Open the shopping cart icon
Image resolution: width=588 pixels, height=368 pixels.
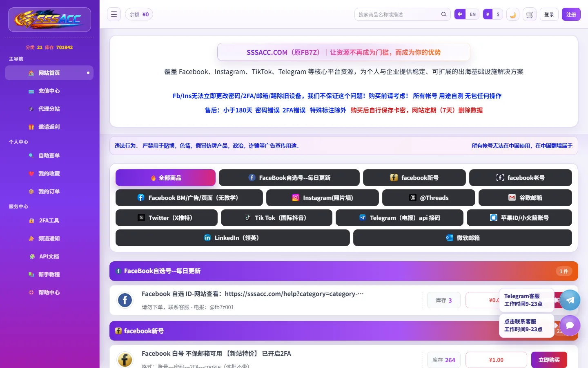point(530,14)
